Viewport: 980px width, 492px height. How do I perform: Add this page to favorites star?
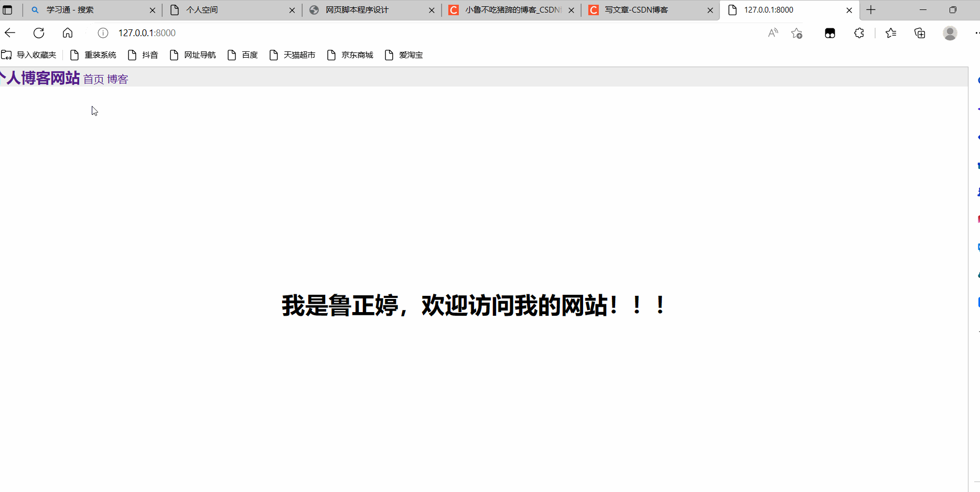pos(797,33)
